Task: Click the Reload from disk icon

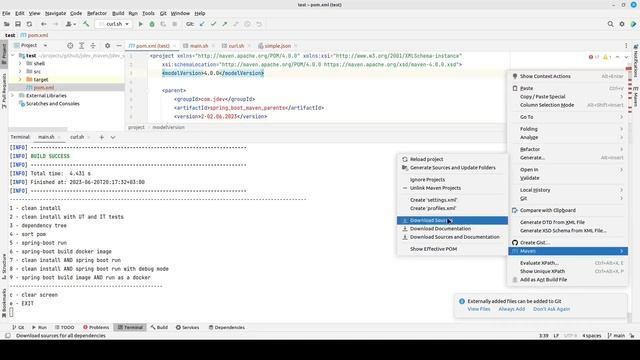Action: tap(29, 24)
